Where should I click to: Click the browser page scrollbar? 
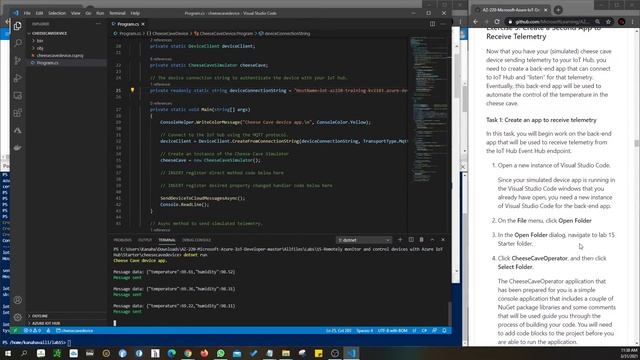coord(636,143)
